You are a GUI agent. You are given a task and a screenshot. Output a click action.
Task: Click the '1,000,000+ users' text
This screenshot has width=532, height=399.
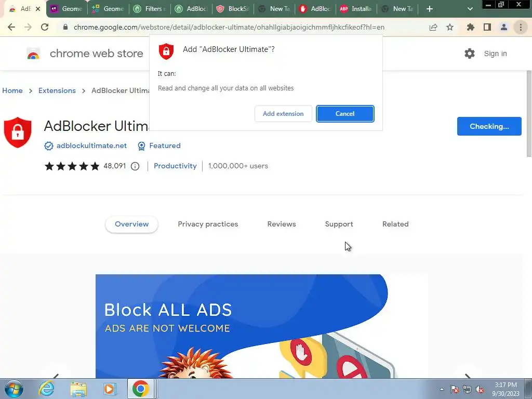238,166
